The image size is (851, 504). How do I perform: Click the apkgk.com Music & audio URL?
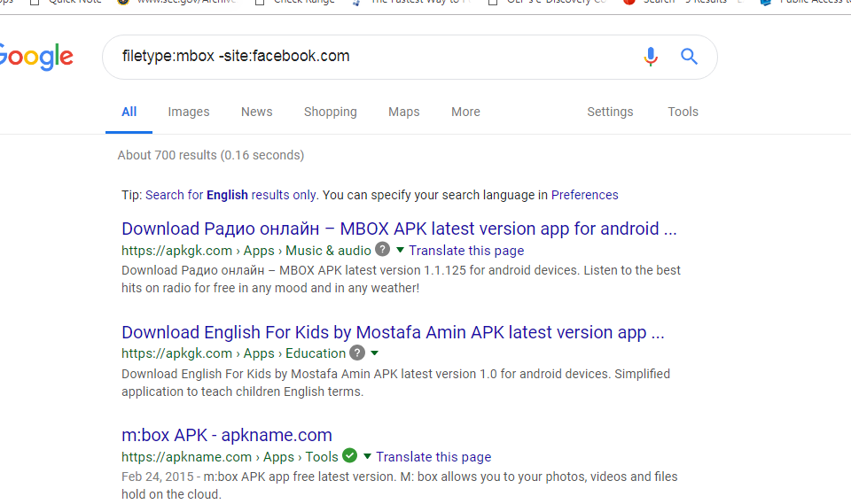point(246,251)
